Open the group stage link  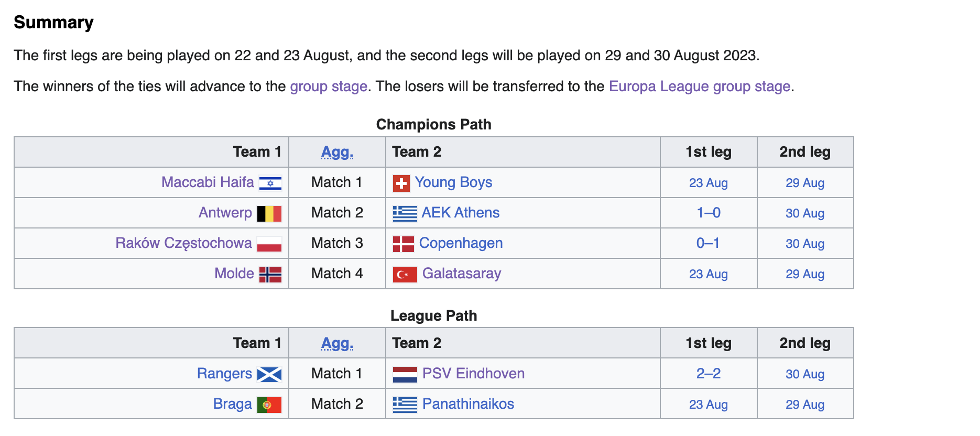329,86
